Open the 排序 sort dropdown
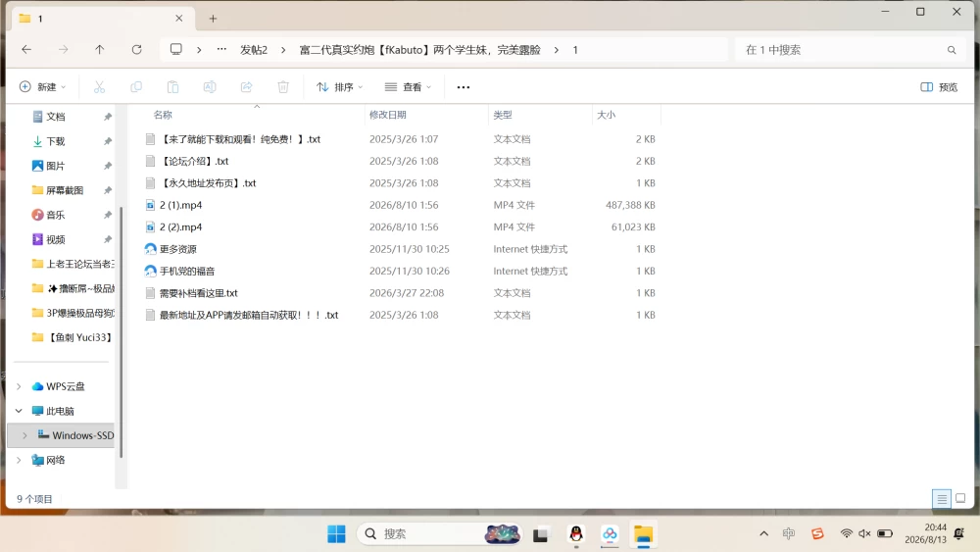 339,87
